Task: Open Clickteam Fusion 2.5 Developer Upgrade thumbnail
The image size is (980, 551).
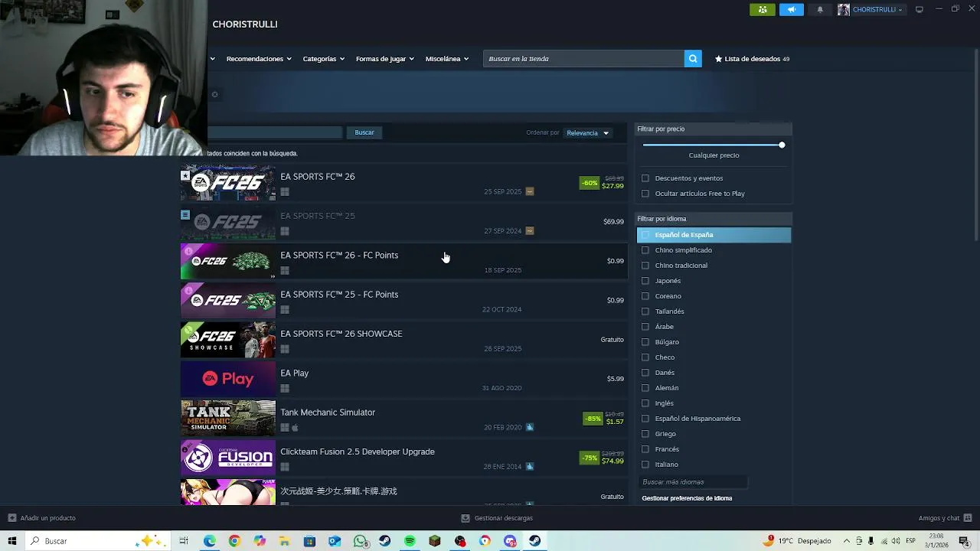Action: pos(228,458)
